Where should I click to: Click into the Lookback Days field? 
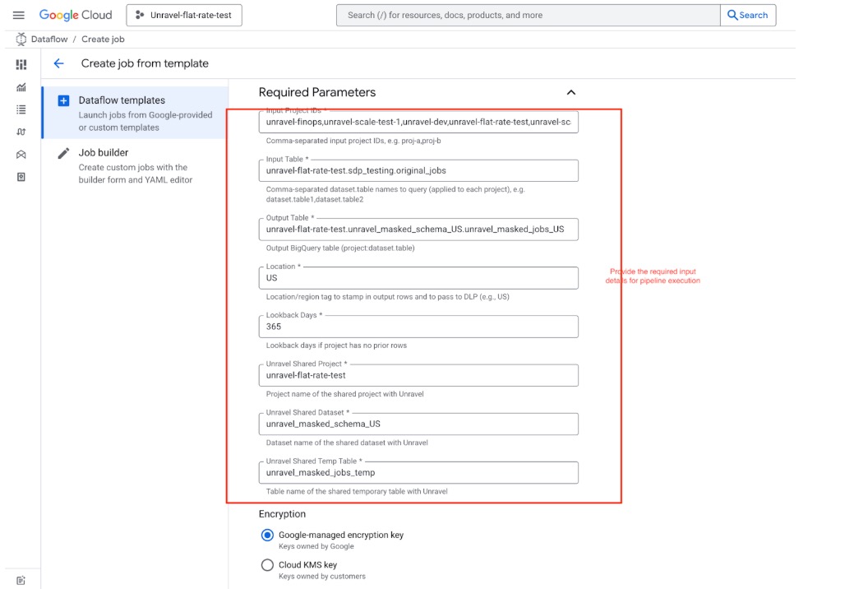[418, 327]
